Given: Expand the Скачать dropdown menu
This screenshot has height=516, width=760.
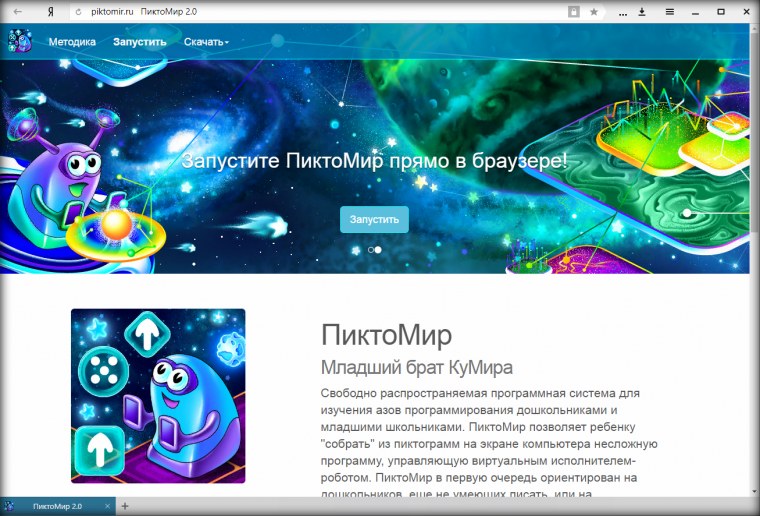Looking at the screenshot, I should 206,42.
